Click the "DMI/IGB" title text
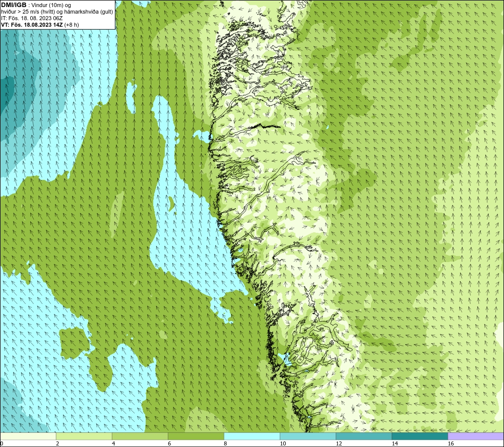This screenshot has height=447, width=504. [14, 5]
